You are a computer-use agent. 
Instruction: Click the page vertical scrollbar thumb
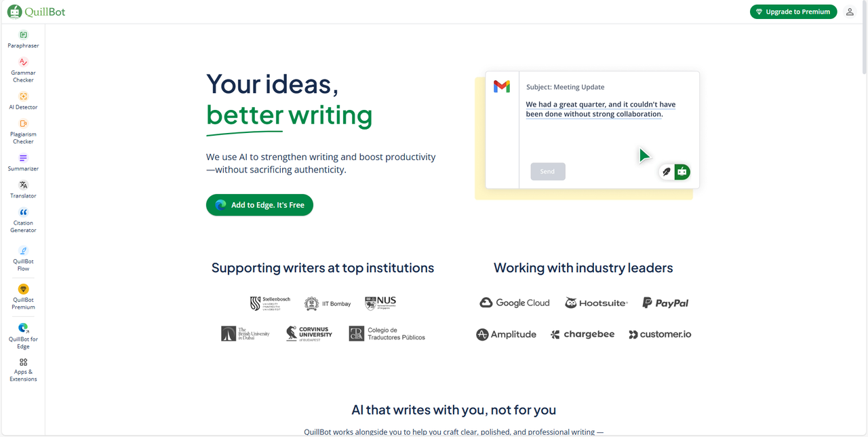coord(864,39)
